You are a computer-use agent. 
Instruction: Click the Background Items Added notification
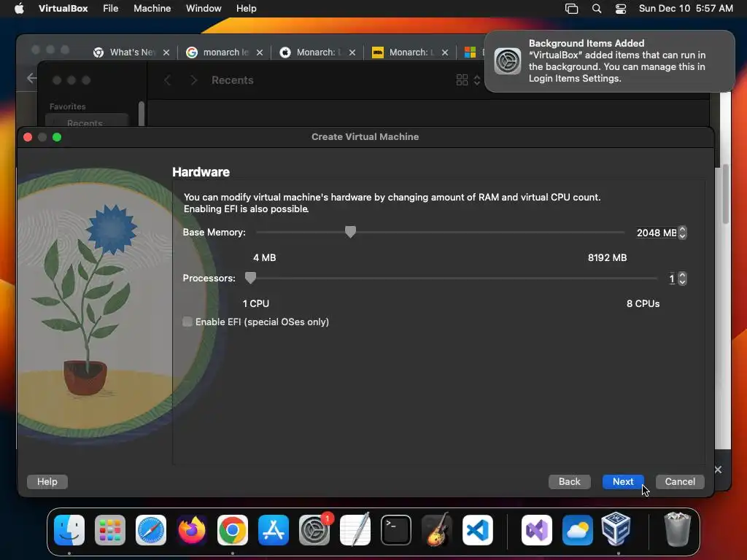click(609, 61)
